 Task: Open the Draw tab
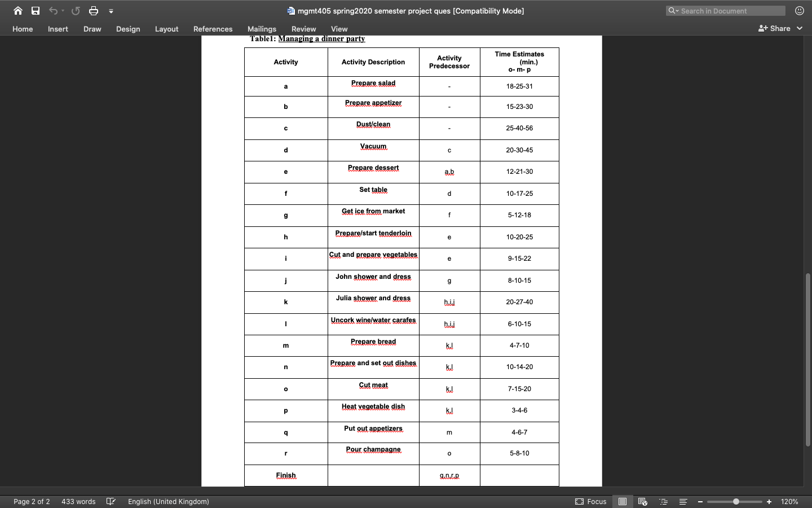[92, 29]
